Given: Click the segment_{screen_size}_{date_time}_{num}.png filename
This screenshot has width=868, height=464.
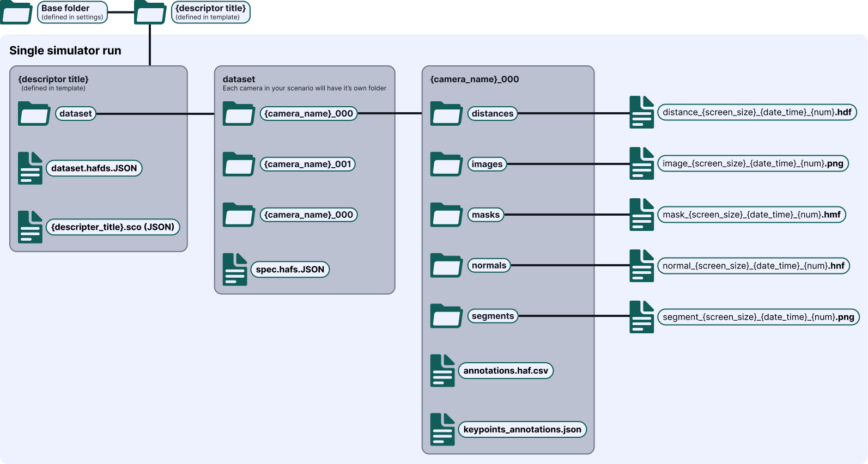Looking at the screenshot, I should point(758,317).
